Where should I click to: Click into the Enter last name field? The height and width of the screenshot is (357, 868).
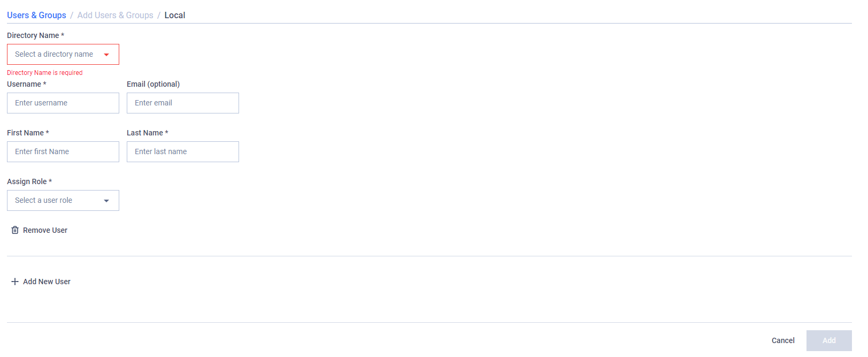click(183, 151)
